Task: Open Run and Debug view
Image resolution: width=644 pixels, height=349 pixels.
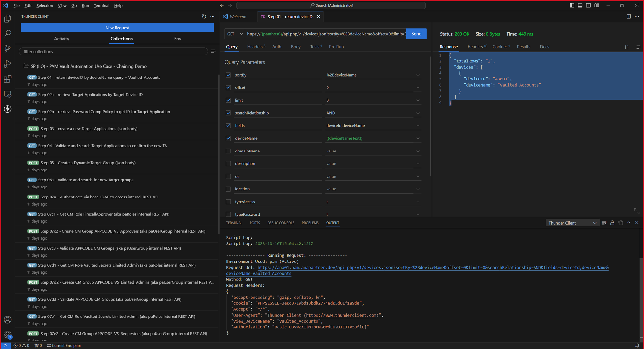Action: 8,64
